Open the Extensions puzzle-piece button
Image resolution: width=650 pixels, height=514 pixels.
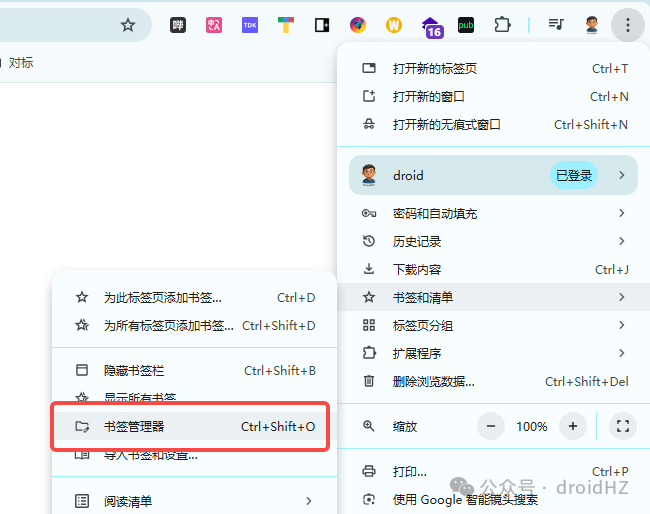point(502,25)
